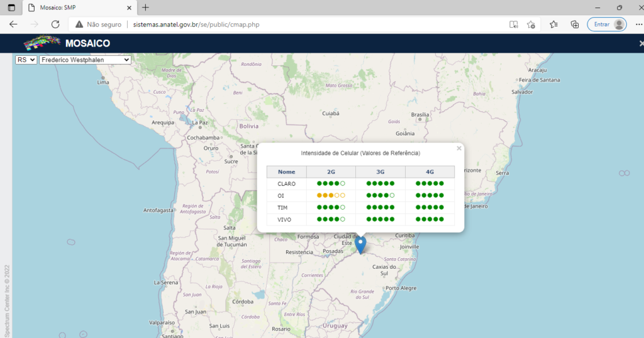Close the Mosaico header panel

click(641, 43)
